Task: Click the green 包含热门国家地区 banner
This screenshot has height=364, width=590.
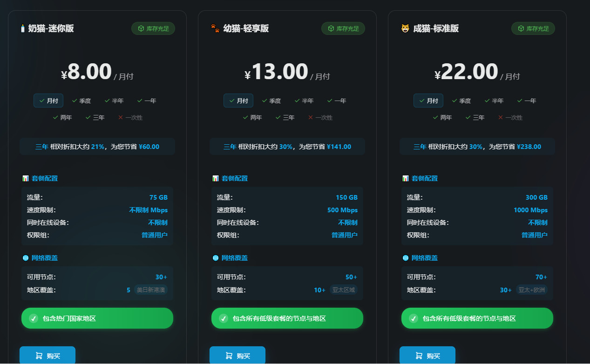Action: tap(97, 318)
